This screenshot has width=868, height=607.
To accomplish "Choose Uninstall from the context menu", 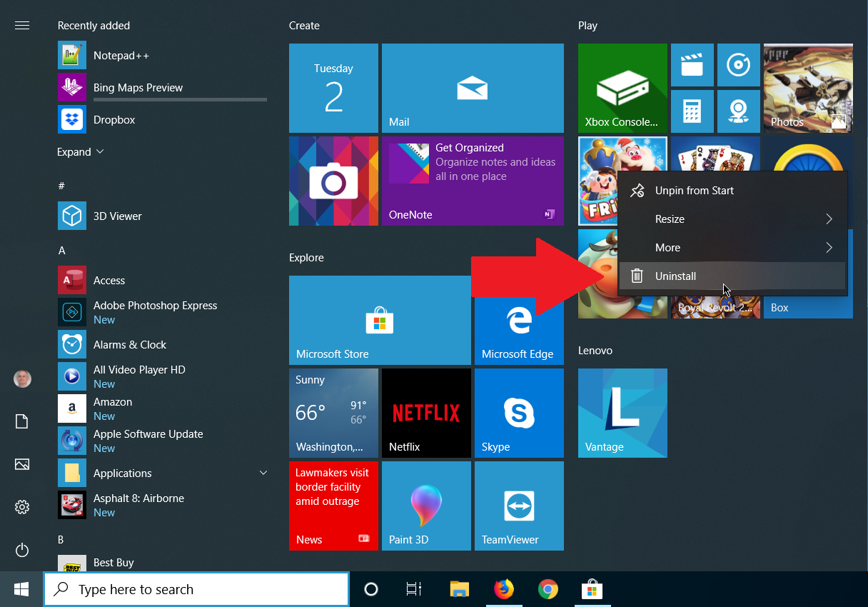I will click(732, 276).
